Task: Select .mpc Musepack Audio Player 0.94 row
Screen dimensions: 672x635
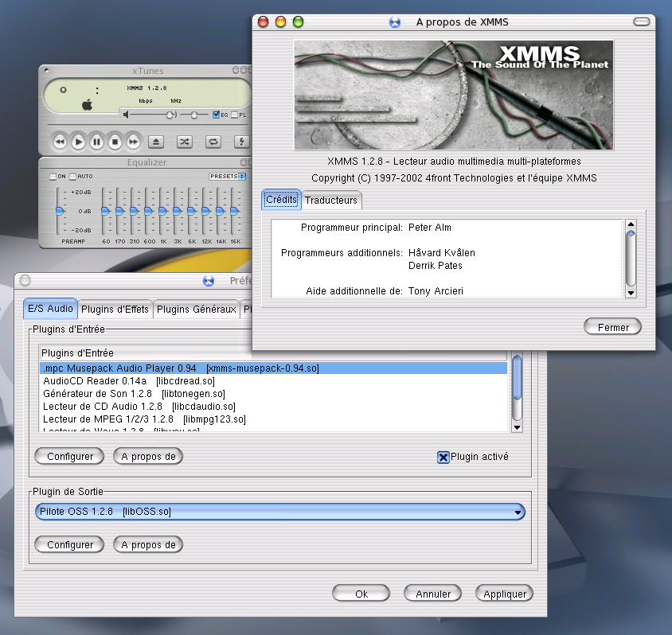Action: pos(273,368)
